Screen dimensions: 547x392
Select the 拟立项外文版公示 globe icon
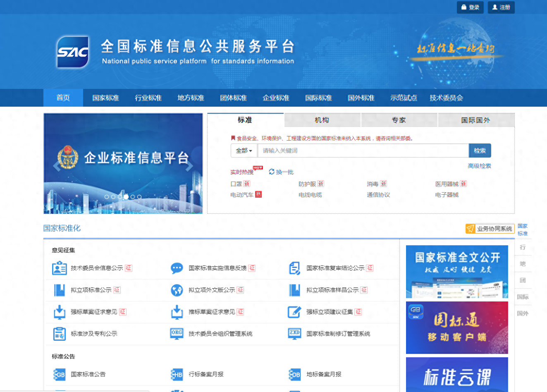(177, 290)
